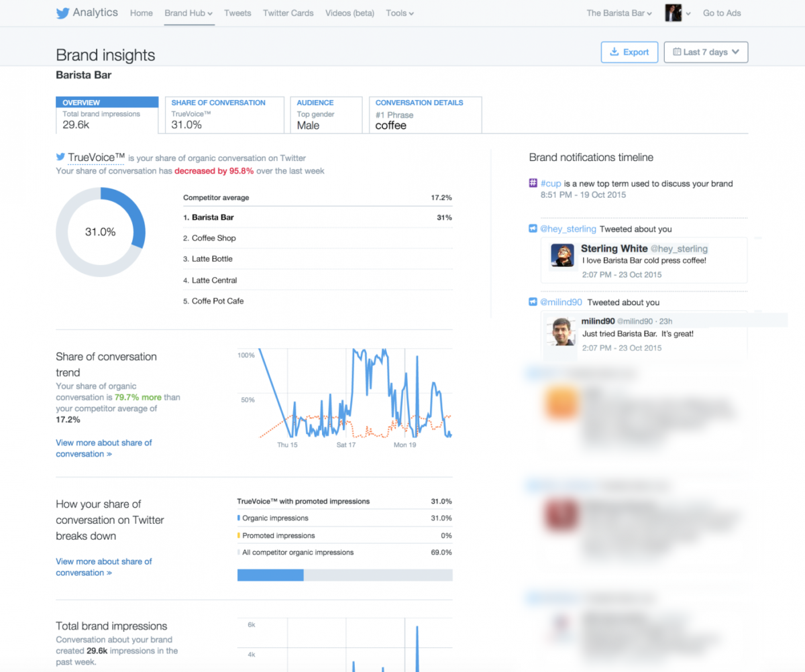The height and width of the screenshot is (672, 805).
Task: Click the megaphone icon next to @hey_sterling
Action: tap(533, 229)
